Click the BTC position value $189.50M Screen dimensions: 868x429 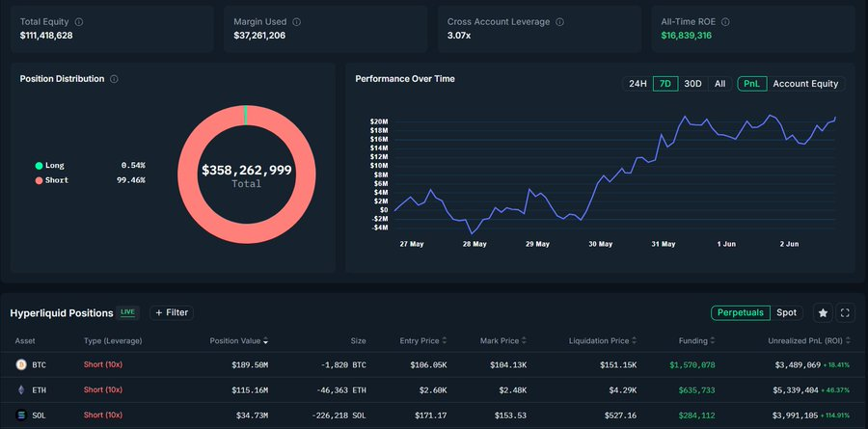pos(250,365)
